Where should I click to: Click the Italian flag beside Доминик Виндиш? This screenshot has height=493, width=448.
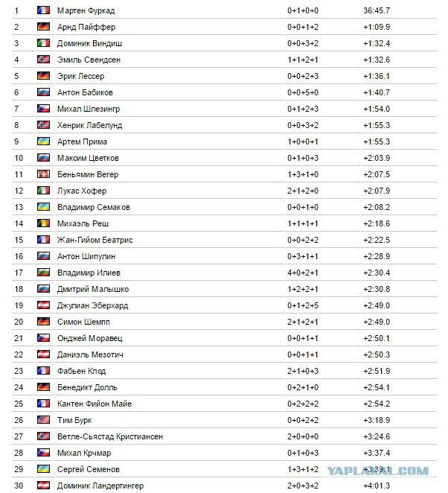click(x=43, y=43)
